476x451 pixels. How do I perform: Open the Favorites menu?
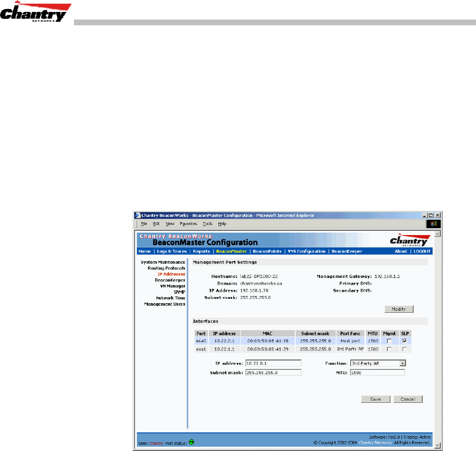(188, 224)
